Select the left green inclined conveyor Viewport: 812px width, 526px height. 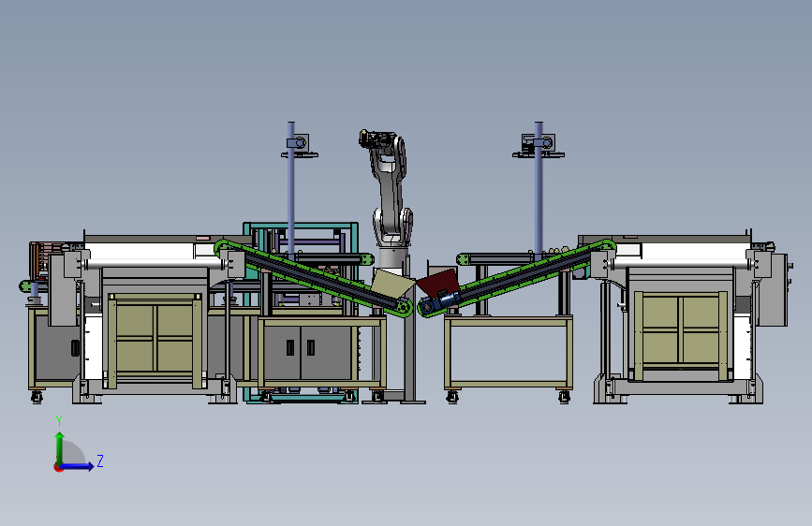pos(314,277)
